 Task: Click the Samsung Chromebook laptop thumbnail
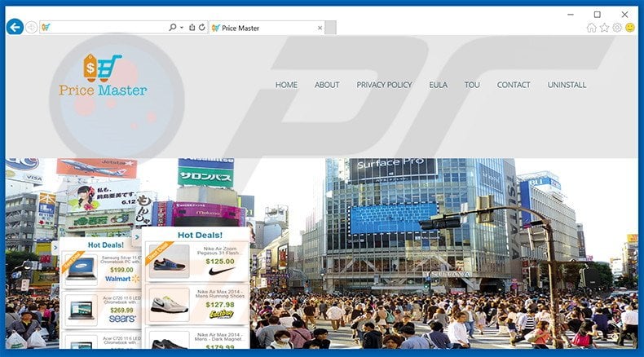[x=82, y=268]
